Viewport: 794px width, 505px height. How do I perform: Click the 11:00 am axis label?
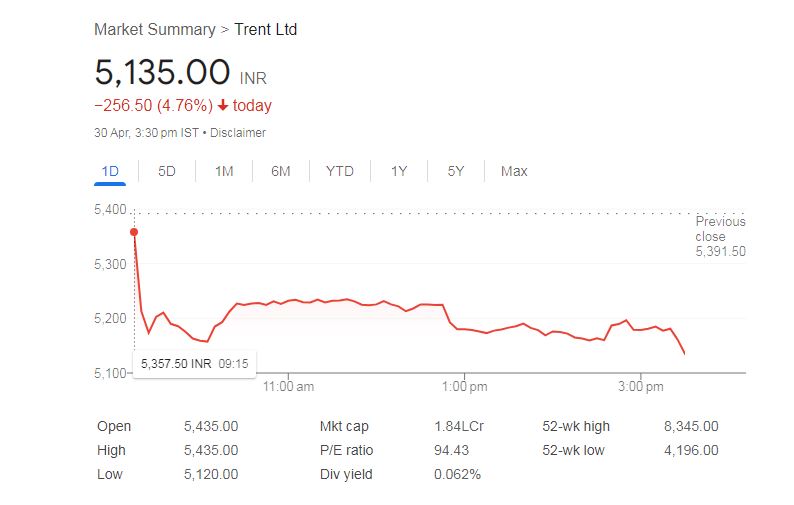coord(288,386)
